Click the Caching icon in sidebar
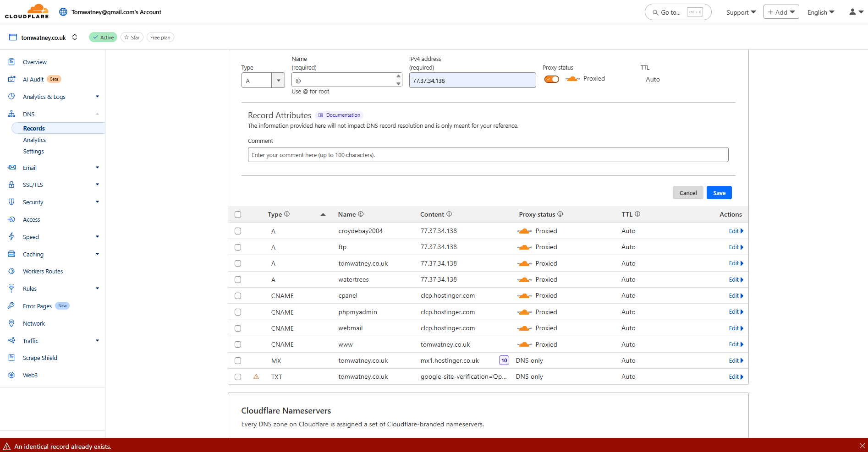This screenshot has width=868, height=452. [12, 254]
